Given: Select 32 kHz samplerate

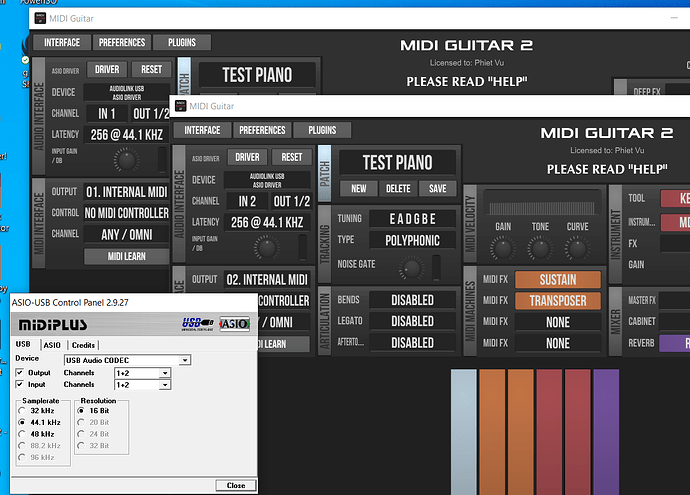Looking at the screenshot, I should point(22,411).
